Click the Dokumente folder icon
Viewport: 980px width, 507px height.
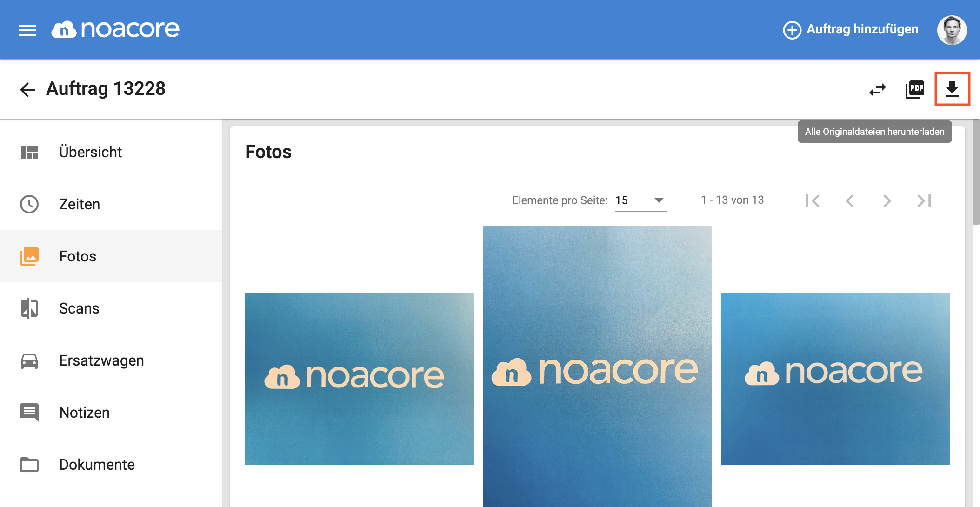(29, 465)
